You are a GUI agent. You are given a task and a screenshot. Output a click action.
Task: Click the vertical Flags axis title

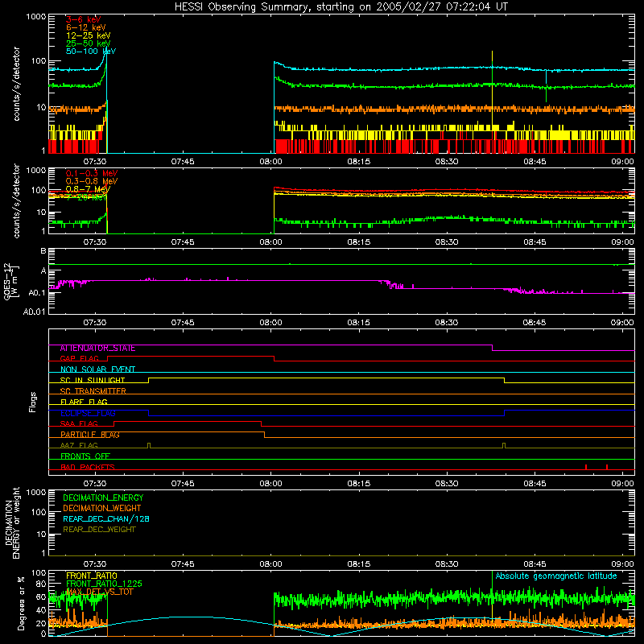pos(33,402)
